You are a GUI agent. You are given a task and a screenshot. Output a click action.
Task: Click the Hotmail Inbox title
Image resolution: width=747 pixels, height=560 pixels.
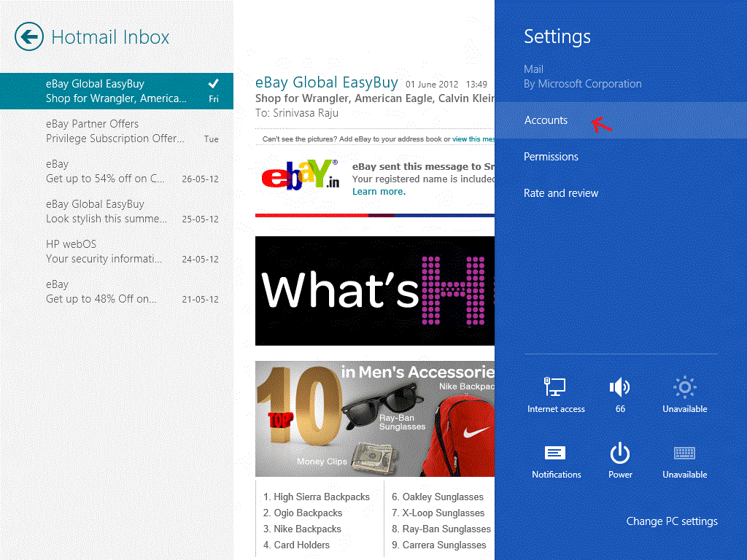110,37
